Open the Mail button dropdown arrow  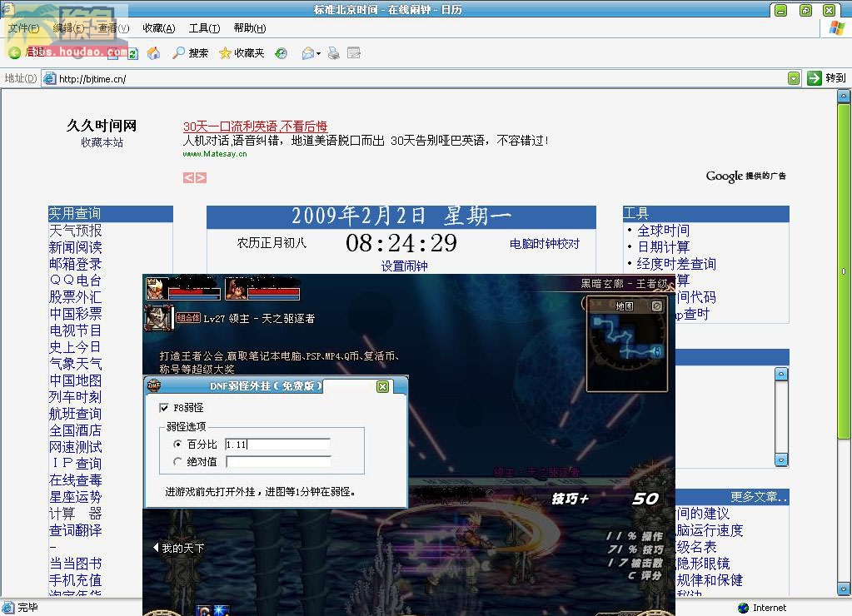tap(318, 53)
